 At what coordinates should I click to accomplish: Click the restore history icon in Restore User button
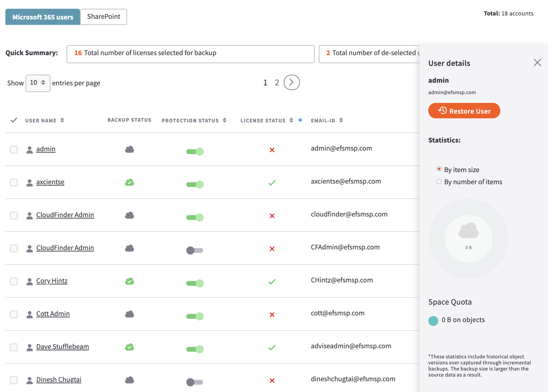(x=442, y=111)
